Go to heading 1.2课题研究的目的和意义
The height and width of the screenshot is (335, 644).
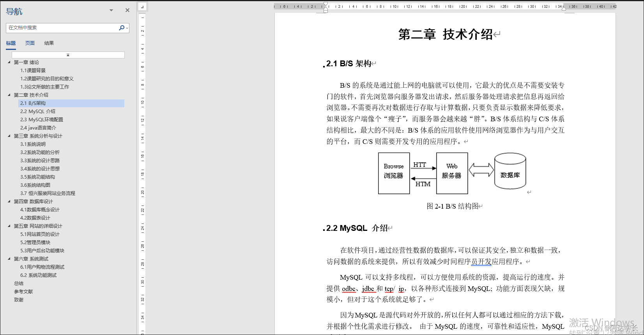(x=47, y=79)
